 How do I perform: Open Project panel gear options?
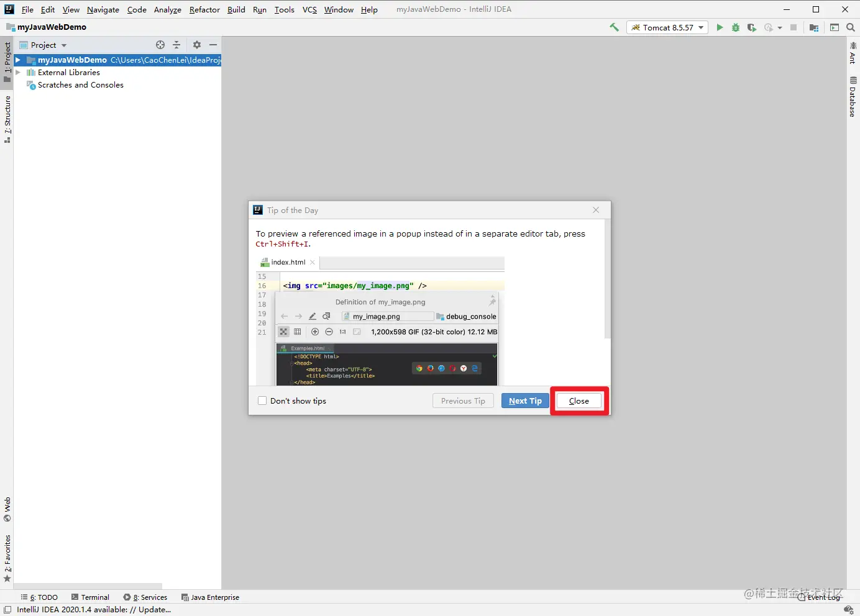[197, 45]
